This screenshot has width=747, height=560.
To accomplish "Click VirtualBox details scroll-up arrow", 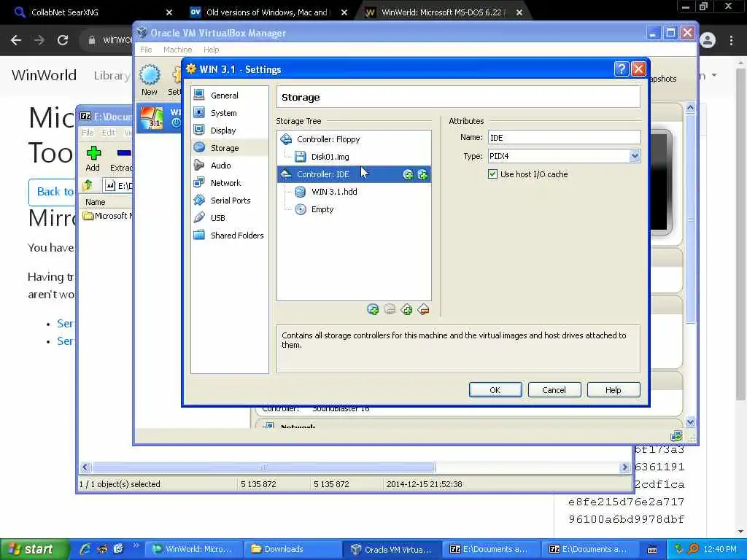I will click(x=690, y=108).
